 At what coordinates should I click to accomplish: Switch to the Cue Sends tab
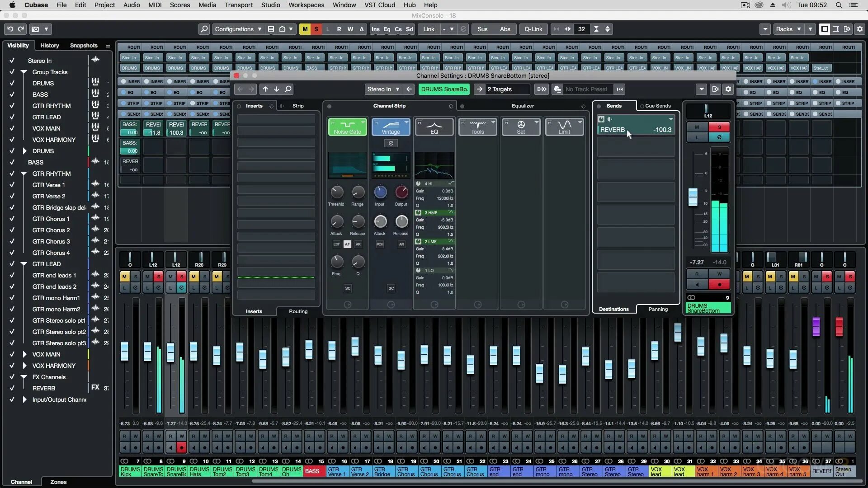click(657, 106)
